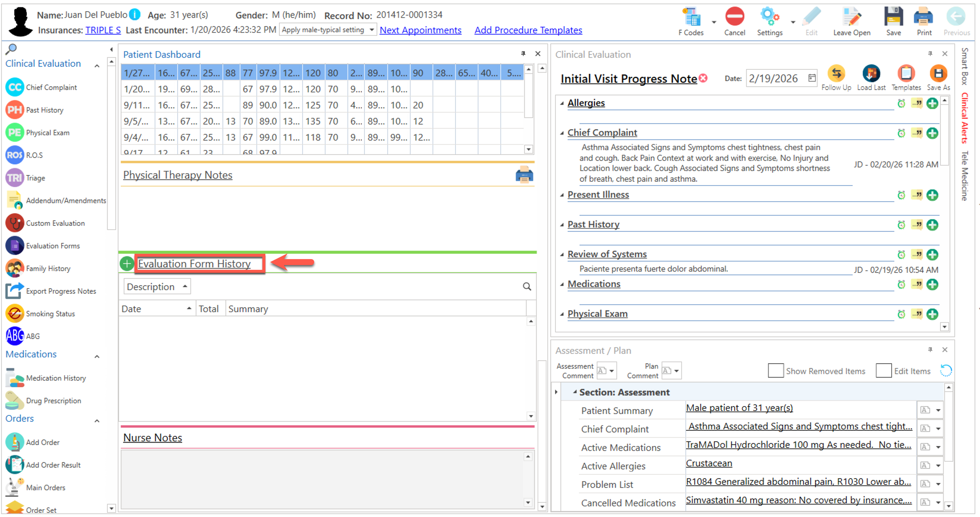Click the Add Procedure Templates link
Screen dimensions: 980x517
point(528,30)
